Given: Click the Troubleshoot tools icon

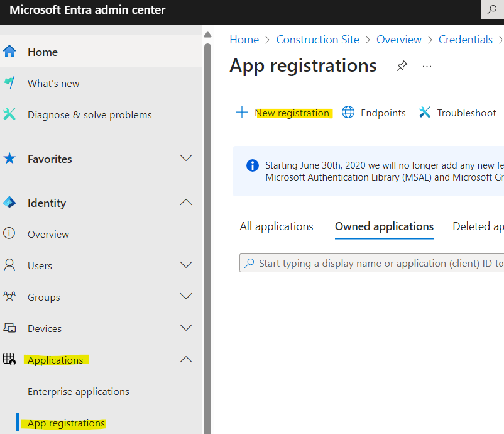Looking at the screenshot, I should click(x=425, y=113).
